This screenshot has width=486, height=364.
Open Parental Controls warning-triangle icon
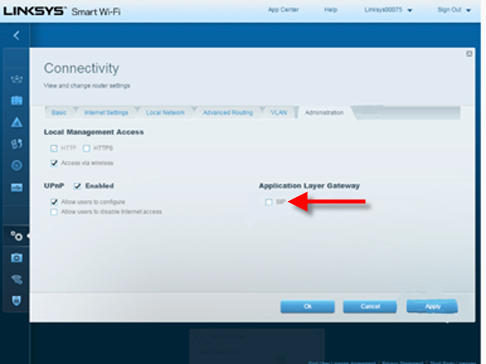[17, 122]
